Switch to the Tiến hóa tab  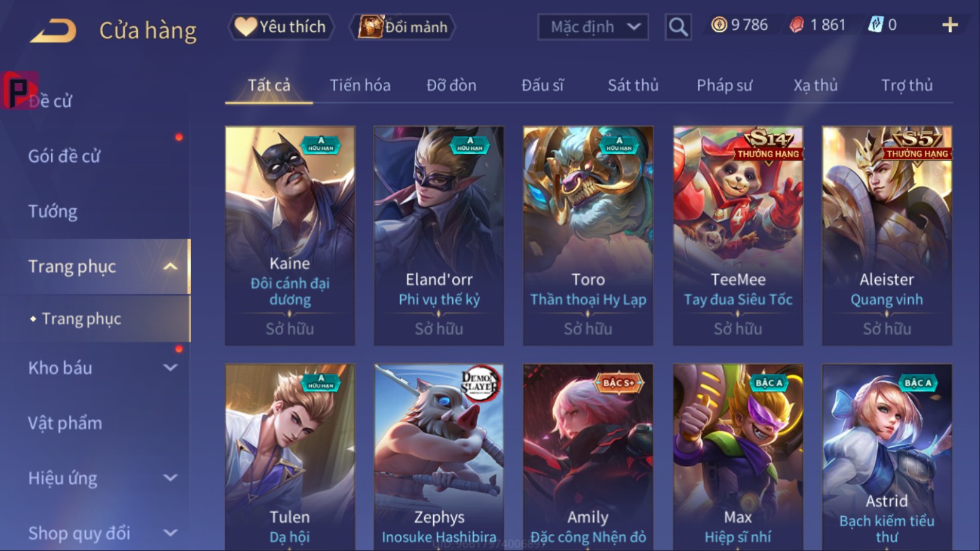tap(360, 85)
